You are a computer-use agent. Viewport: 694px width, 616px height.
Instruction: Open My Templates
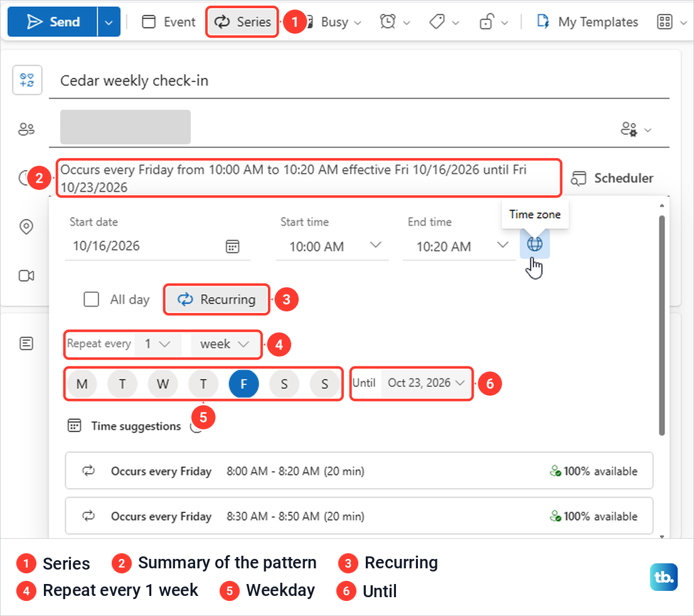click(587, 22)
